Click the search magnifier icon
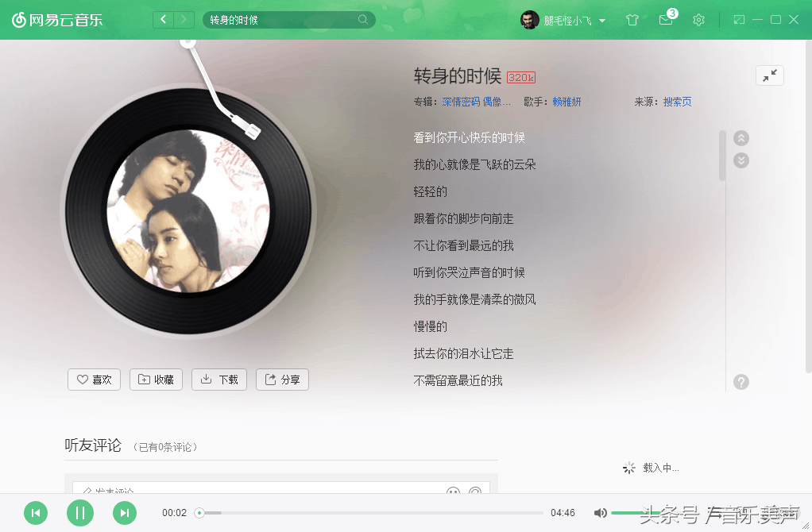This screenshot has width=812, height=532. click(363, 20)
